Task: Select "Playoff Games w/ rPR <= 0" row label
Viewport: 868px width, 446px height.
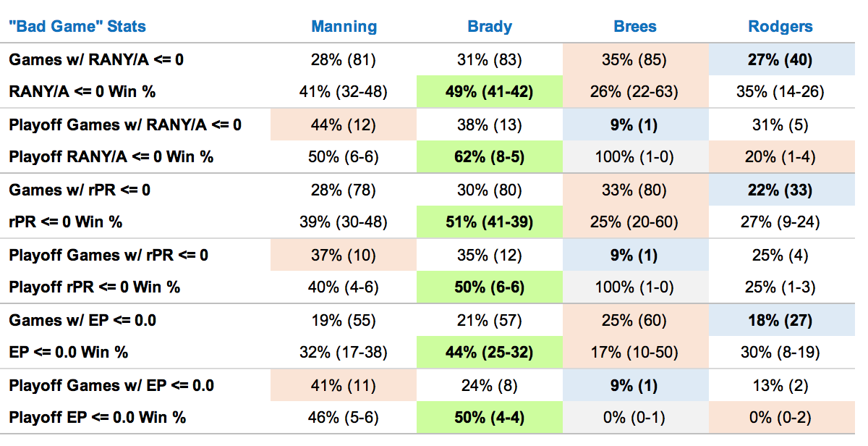Action: 109,255
